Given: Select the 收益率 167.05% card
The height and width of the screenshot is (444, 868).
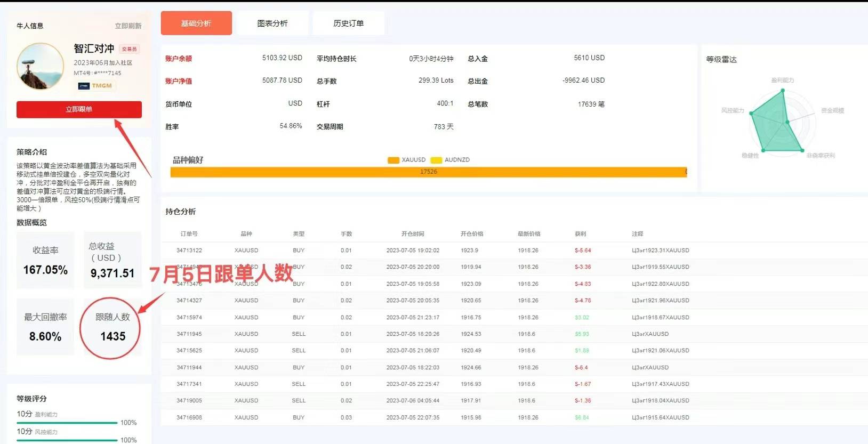Looking at the screenshot, I should (45, 261).
